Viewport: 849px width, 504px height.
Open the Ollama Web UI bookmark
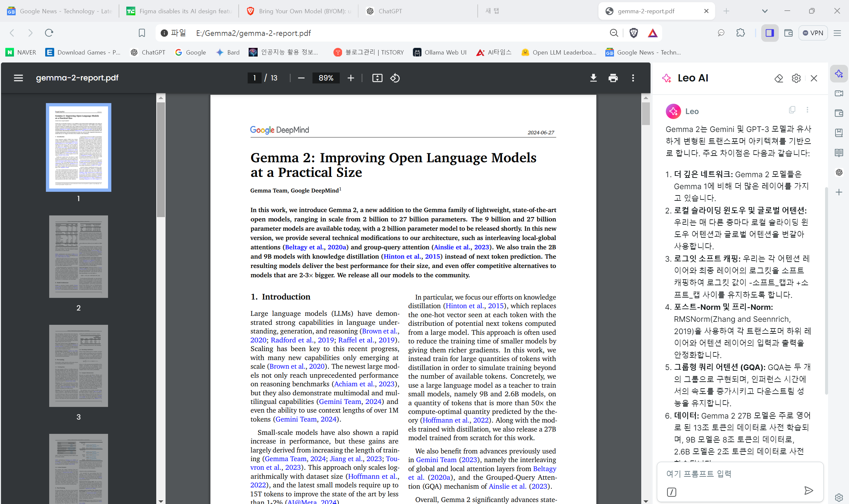point(440,52)
